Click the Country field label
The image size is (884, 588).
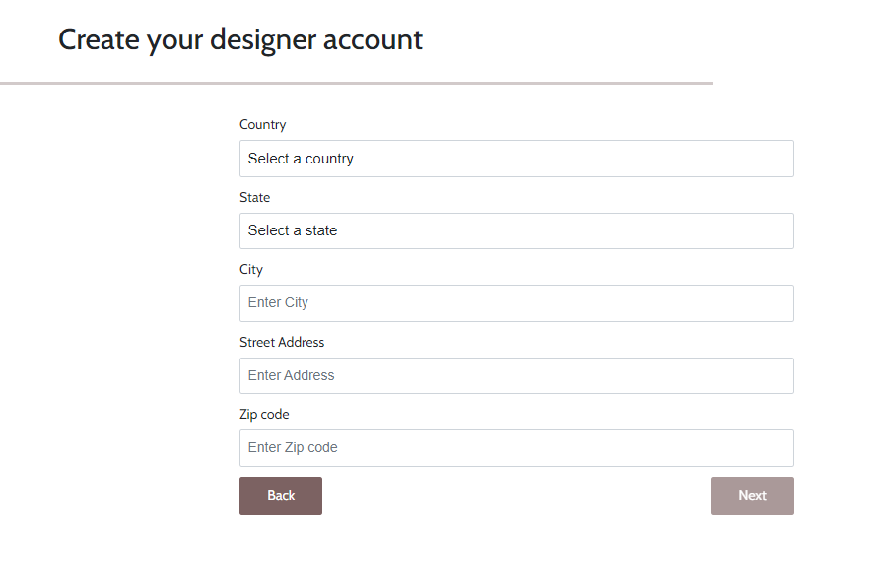[x=262, y=125]
